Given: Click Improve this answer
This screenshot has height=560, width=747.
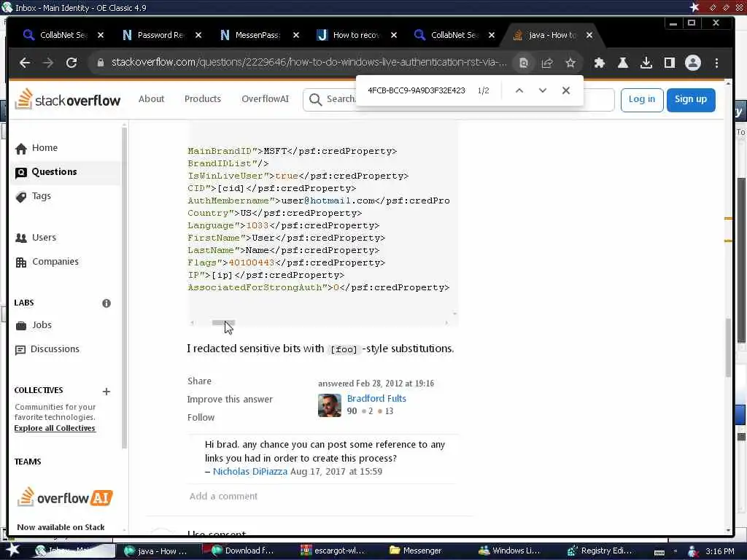Looking at the screenshot, I should click(x=230, y=399).
